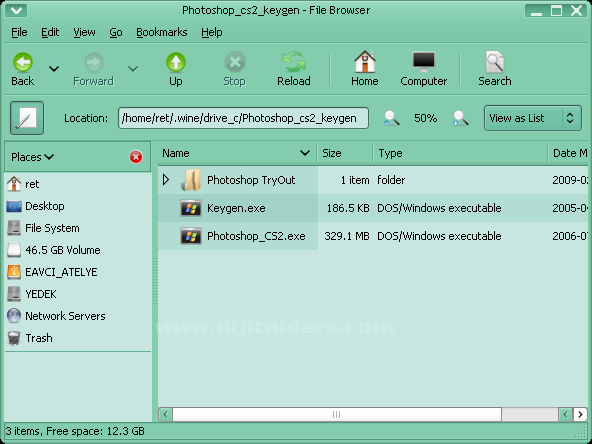Open the Edit menu

point(50,32)
